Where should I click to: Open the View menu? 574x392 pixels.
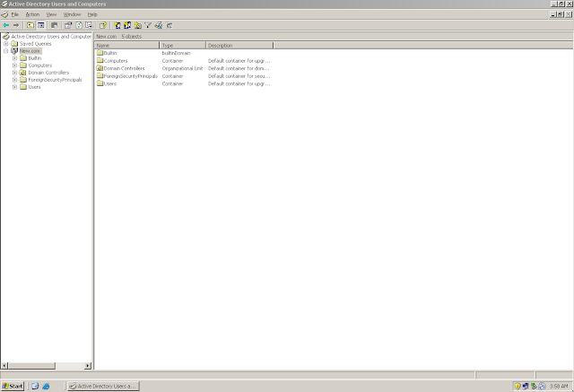pos(51,14)
